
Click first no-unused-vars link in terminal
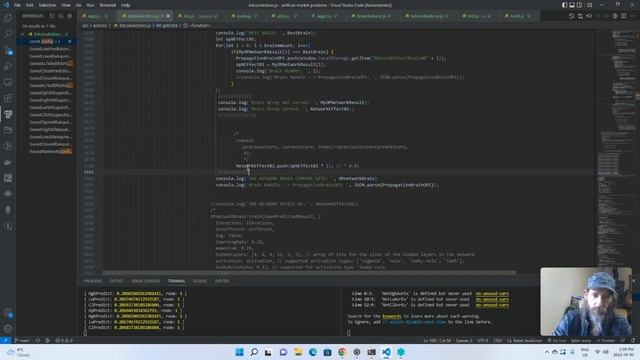pos(492,293)
